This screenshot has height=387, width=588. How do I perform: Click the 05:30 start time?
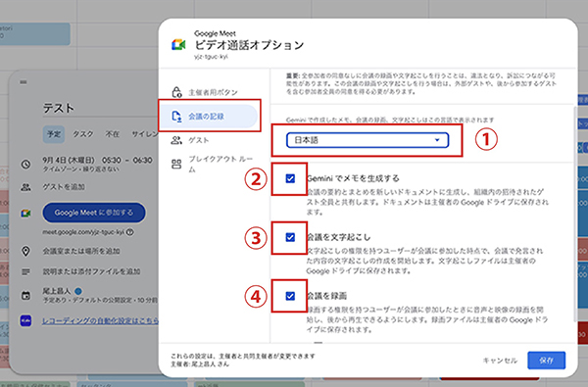(112, 160)
